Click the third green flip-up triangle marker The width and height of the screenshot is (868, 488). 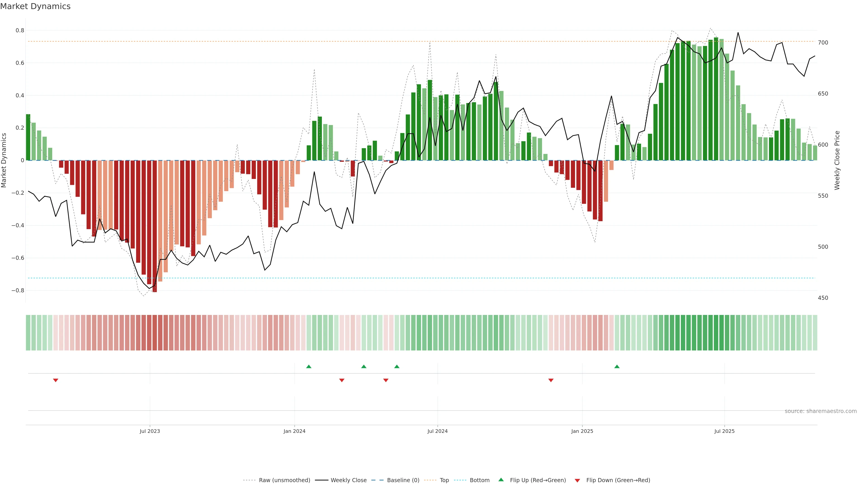(397, 366)
